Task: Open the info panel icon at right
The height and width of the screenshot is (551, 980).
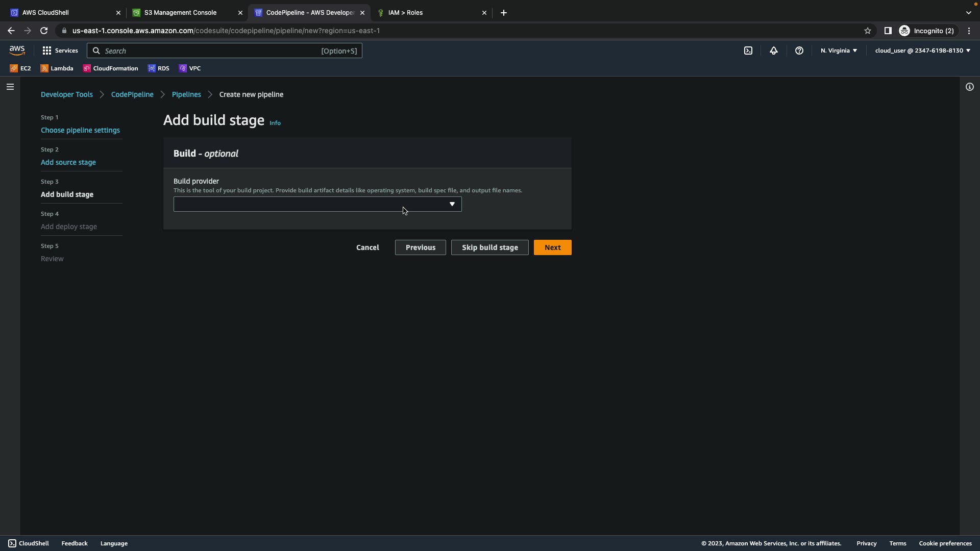Action: pyautogui.click(x=969, y=87)
